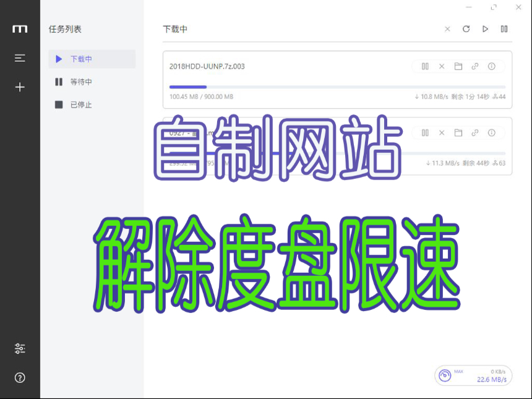Pause the second download at 11.3 MB/s
This screenshot has width=532, height=399.
[x=425, y=132]
